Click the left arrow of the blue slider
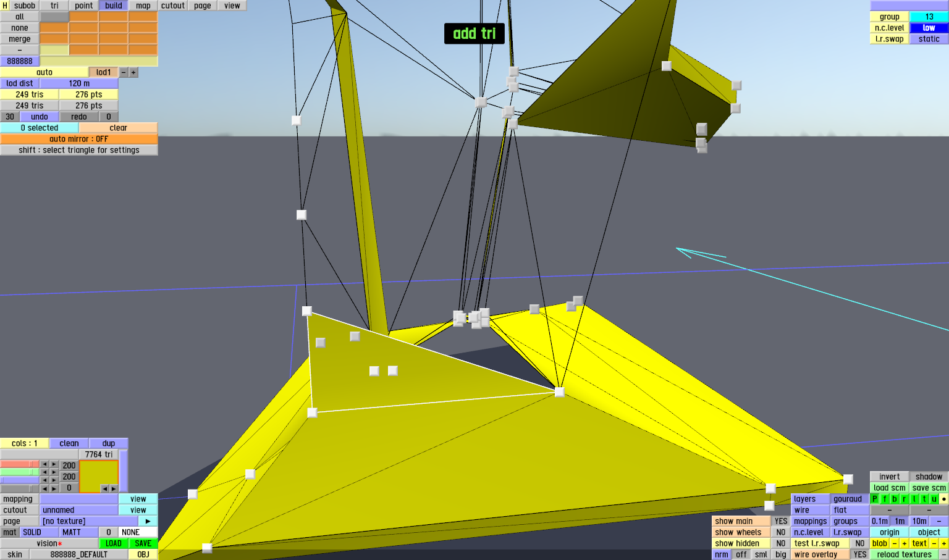This screenshot has width=949, height=560. pyautogui.click(x=44, y=480)
